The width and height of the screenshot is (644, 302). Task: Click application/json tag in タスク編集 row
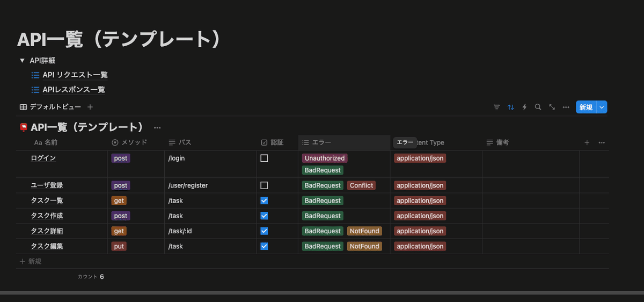pyautogui.click(x=420, y=246)
